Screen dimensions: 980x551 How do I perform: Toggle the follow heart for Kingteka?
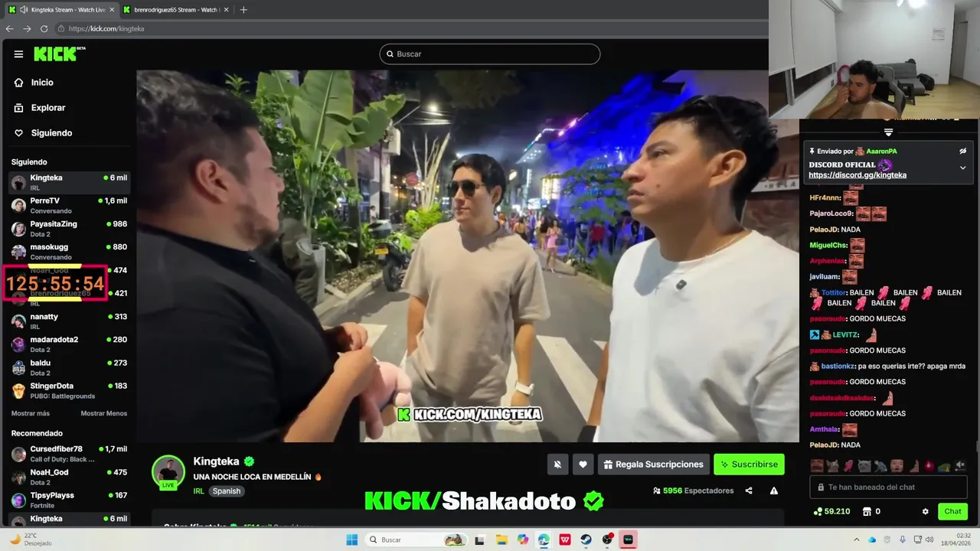pyautogui.click(x=583, y=465)
